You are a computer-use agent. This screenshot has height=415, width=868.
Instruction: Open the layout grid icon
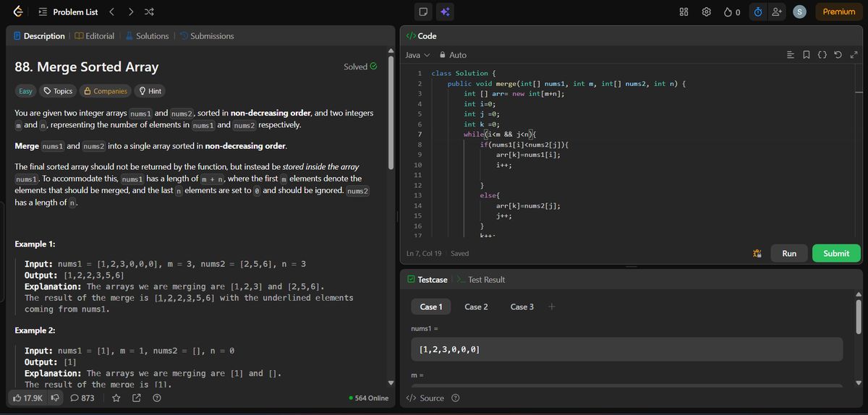pyautogui.click(x=684, y=12)
